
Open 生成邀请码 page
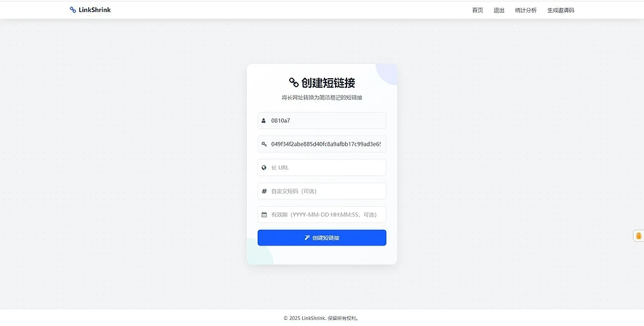(561, 10)
